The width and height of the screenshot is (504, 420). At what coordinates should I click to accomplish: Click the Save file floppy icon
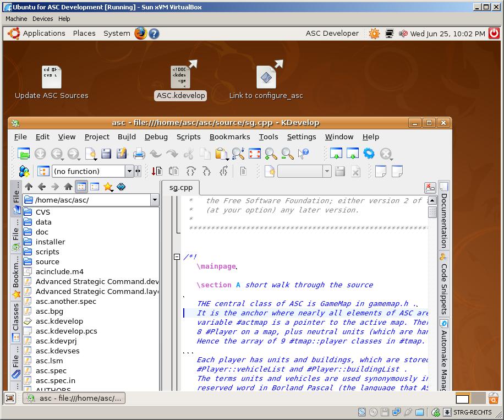(x=106, y=154)
